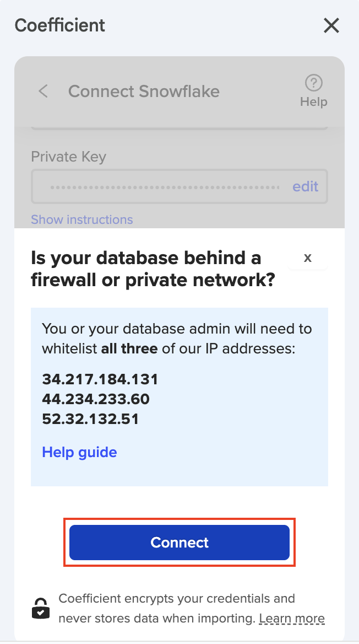Select IP address 44.234.233.60
Screen dimensions: 359x644
click(x=96, y=399)
